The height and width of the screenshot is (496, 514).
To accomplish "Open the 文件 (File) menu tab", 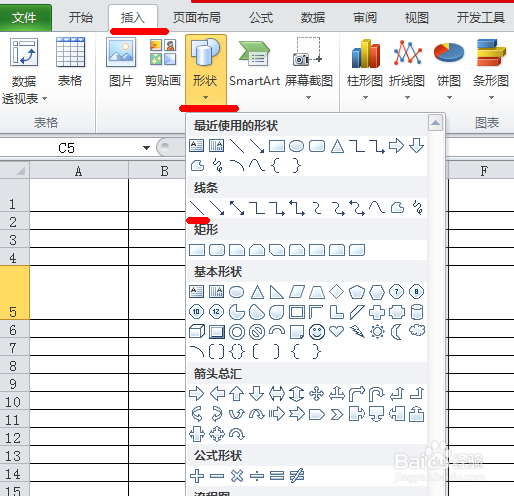I will [25, 17].
